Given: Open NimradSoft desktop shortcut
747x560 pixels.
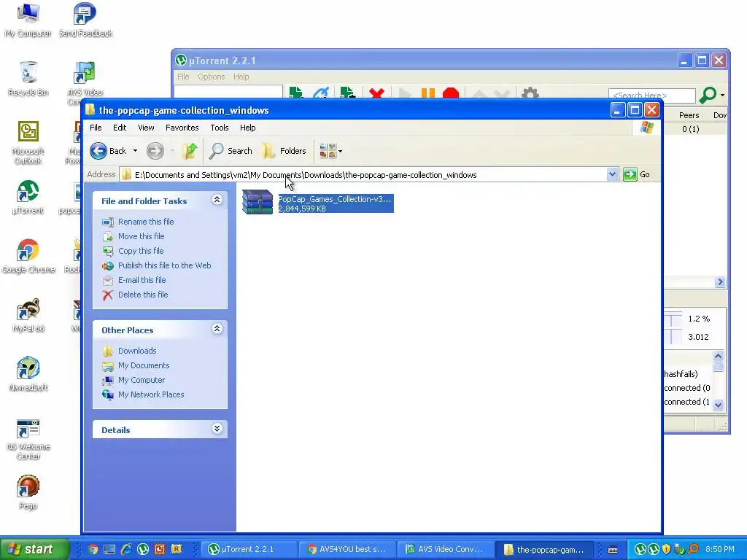Looking at the screenshot, I should pyautogui.click(x=28, y=374).
